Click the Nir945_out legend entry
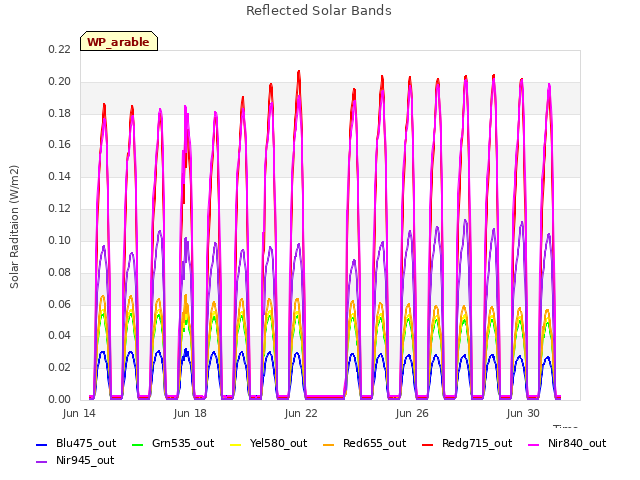The width and height of the screenshot is (640, 480). click(x=75, y=460)
